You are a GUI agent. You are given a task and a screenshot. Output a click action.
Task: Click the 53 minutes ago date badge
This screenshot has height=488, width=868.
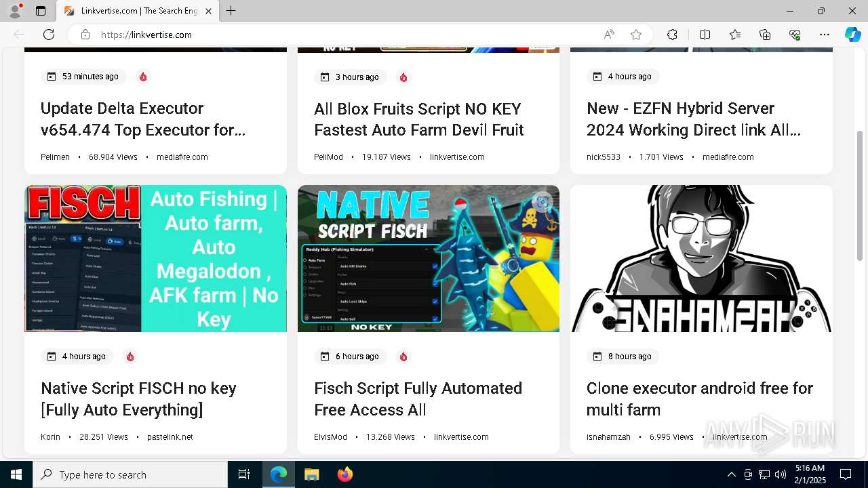(x=83, y=77)
